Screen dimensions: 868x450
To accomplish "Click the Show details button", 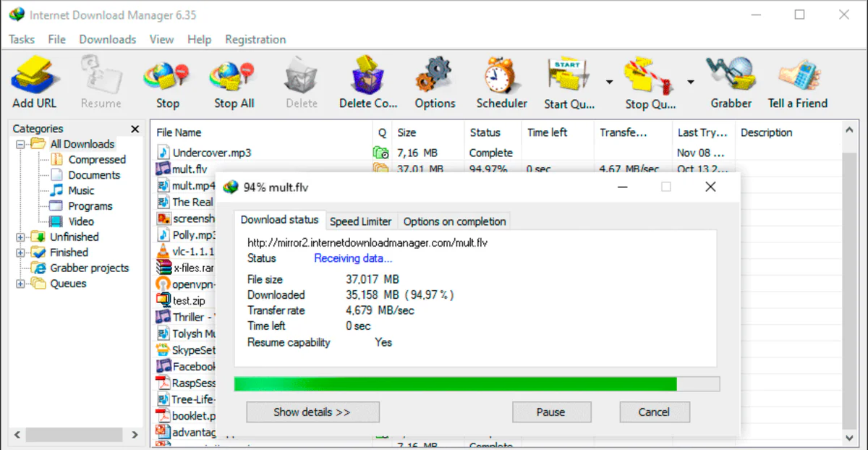I will [x=312, y=412].
